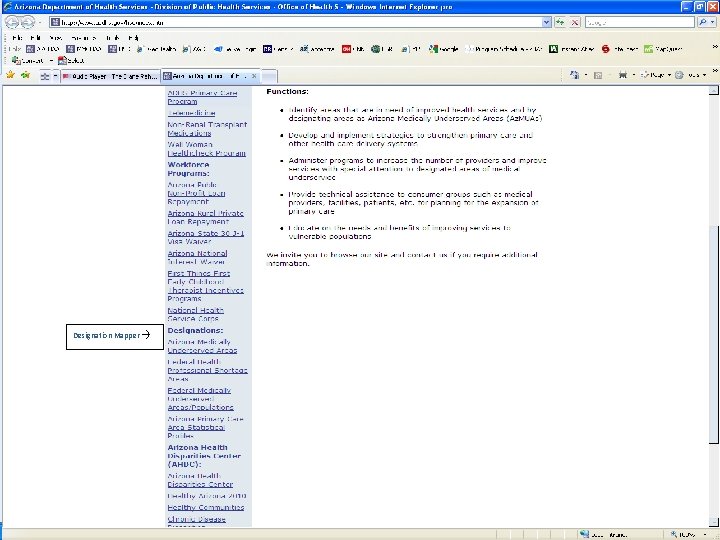This screenshot has height=540, width=720.
Task: Click the search magnifier button
Action: [703, 22]
